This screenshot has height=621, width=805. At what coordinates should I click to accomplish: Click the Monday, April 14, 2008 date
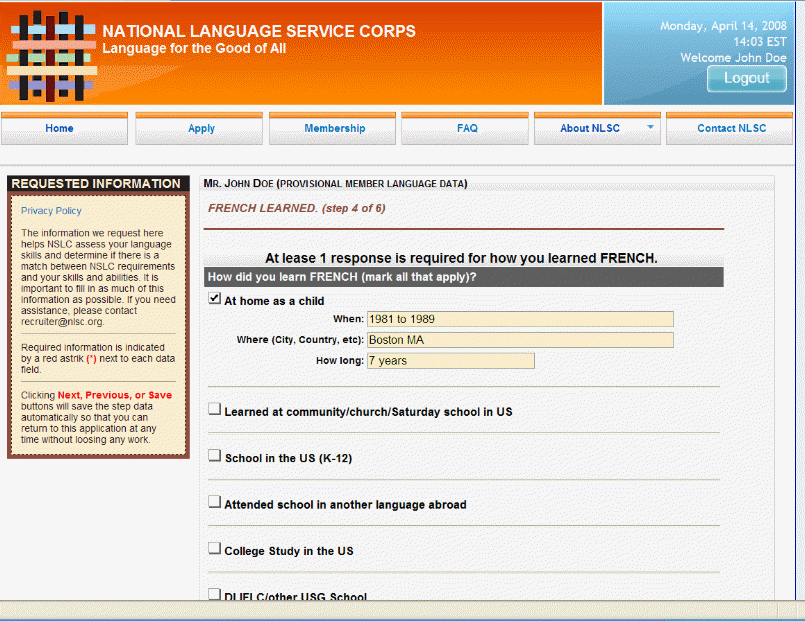[x=723, y=26]
